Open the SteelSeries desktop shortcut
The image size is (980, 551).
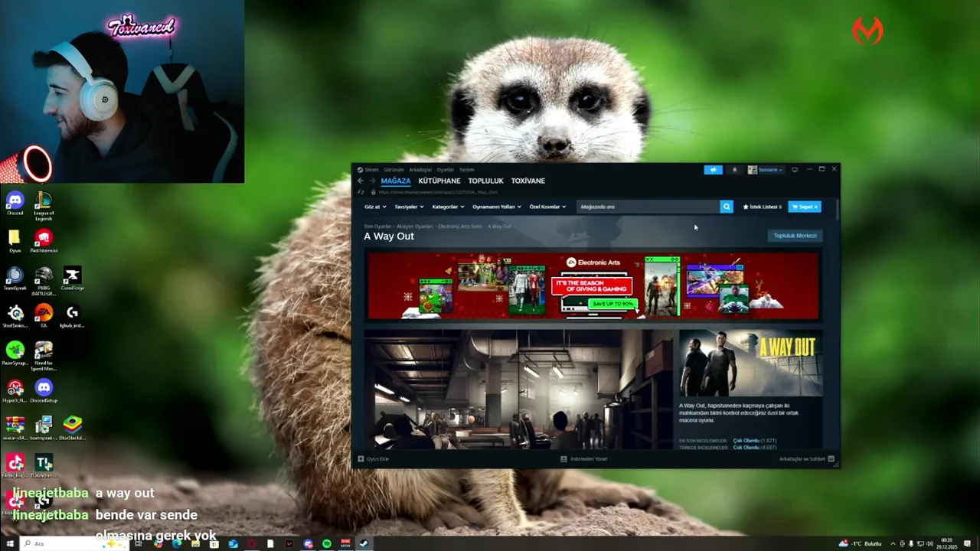click(x=15, y=316)
